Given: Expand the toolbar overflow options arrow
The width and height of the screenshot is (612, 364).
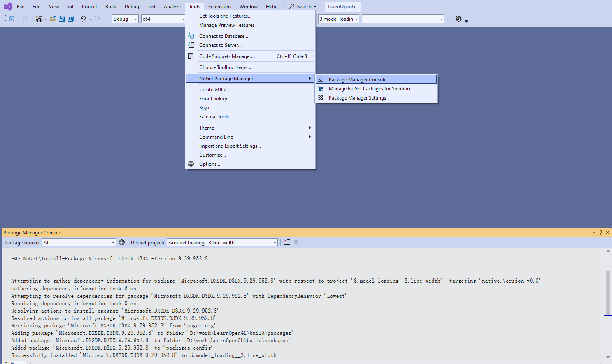Looking at the screenshot, I should tap(466, 21).
